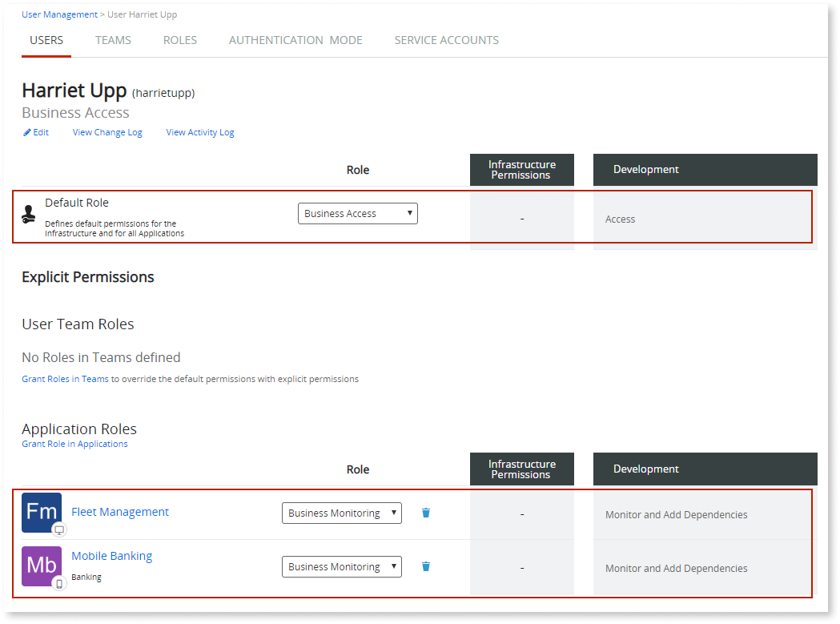Switch to the ROLES tab
The width and height of the screenshot is (840, 624).
pyautogui.click(x=179, y=40)
